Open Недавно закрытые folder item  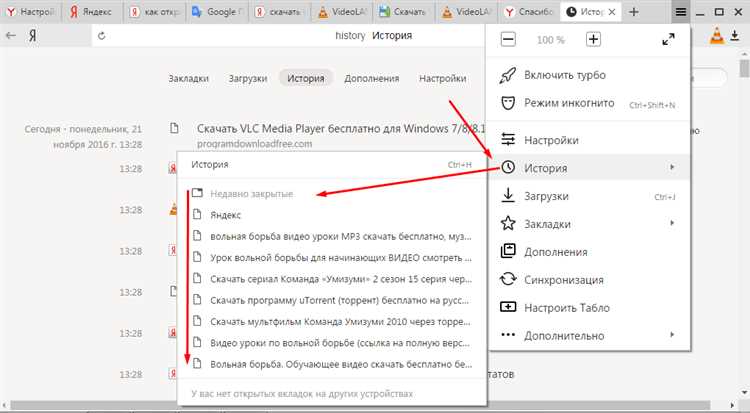pos(251,193)
